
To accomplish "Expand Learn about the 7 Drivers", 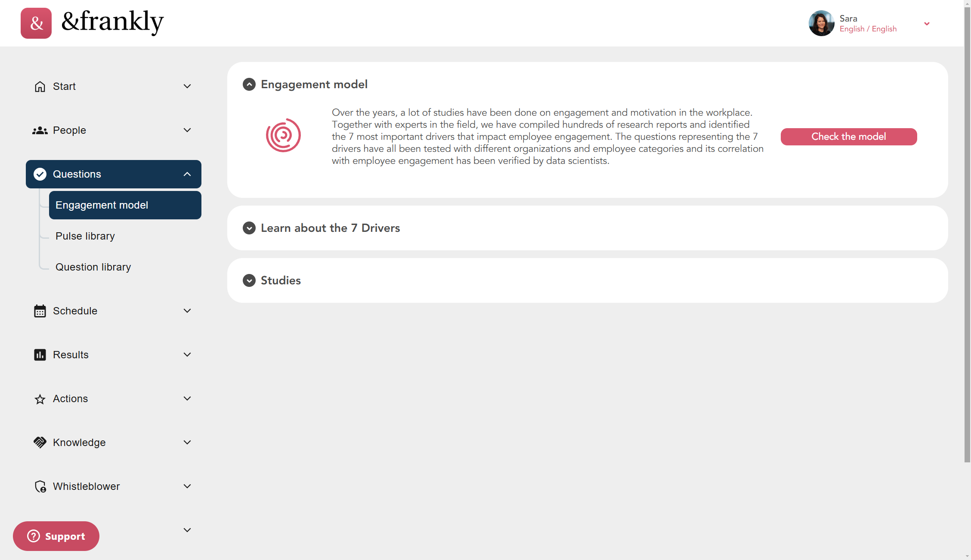I will (249, 228).
